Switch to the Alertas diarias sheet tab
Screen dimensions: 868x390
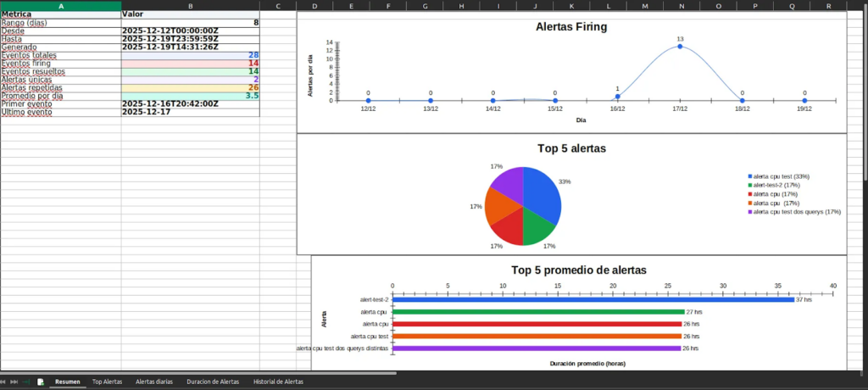tap(154, 382)
